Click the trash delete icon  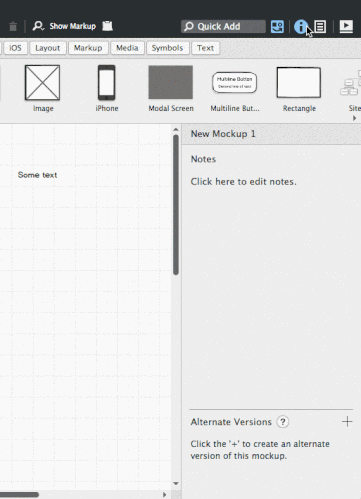13,26
